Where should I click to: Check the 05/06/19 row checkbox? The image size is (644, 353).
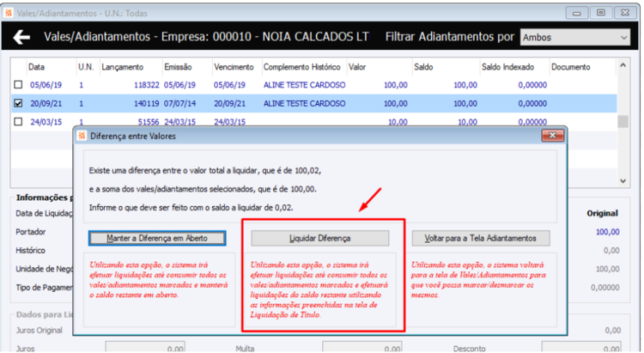tap(18, 85)
